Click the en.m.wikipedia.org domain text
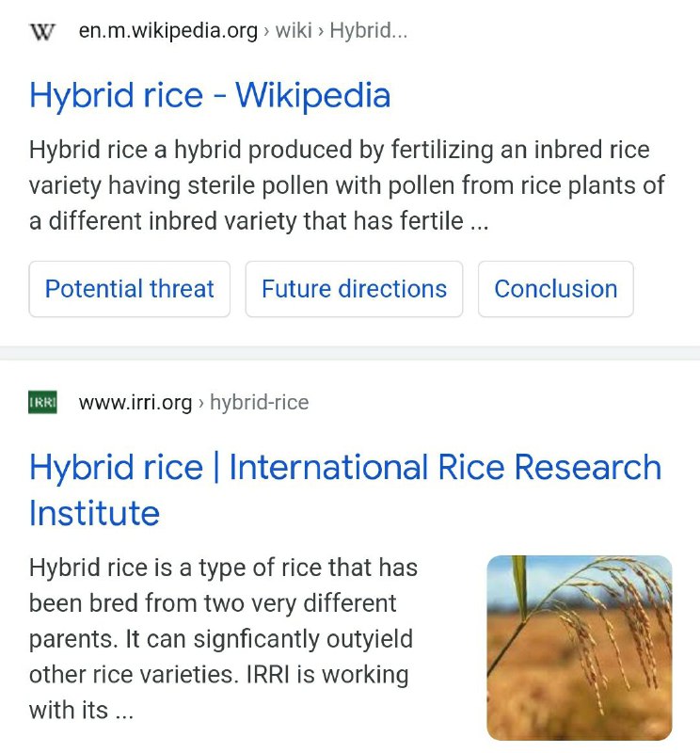 coord(167,31)
